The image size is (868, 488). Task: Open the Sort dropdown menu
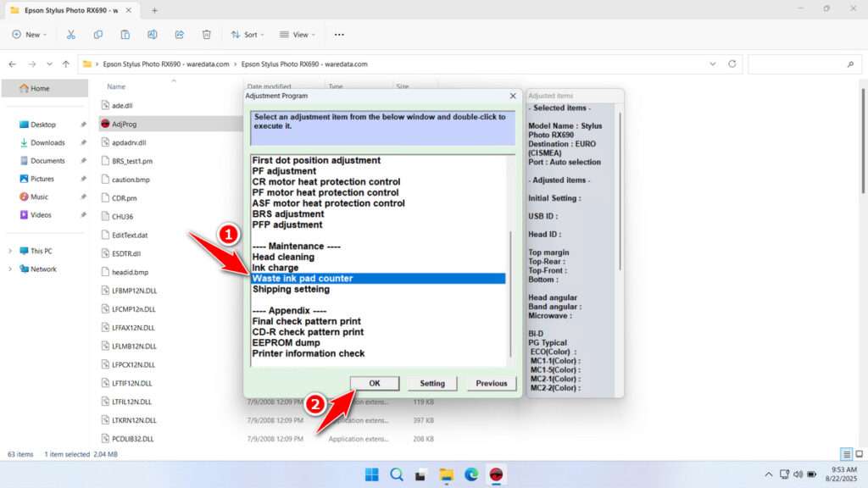248,34
